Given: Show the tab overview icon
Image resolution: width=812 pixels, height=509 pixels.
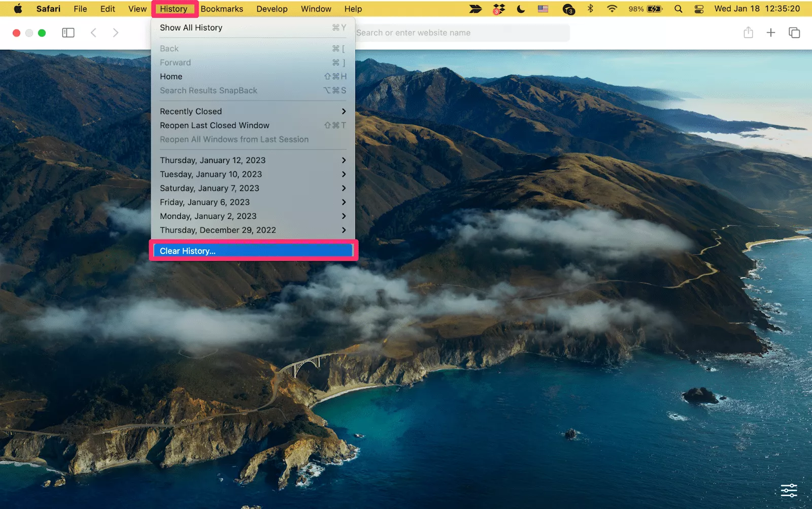Looking at the screenshot, I should point(794,33).
